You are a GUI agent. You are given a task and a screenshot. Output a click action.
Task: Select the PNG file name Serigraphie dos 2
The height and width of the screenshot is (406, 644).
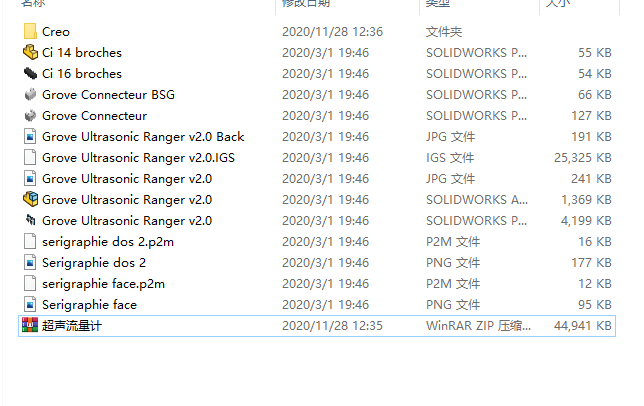click(x=94, y=262)
